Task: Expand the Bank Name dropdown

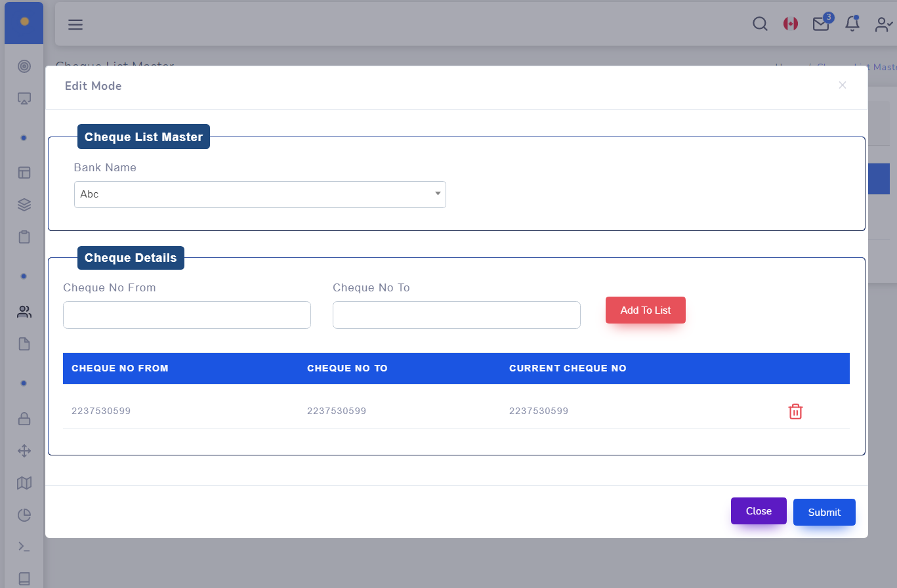Action: 260,194
